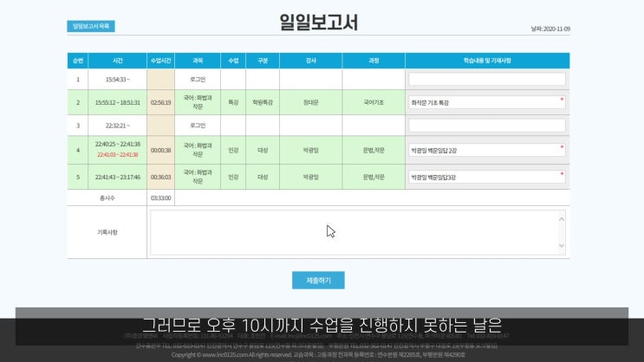Screen dimensions: 644x362
Task: Click the 특강 cell in row 2
Action: [x=233, y=102]
